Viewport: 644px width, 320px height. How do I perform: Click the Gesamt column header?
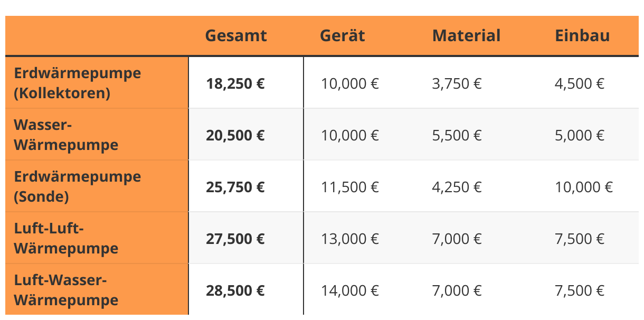pos(236,36)
